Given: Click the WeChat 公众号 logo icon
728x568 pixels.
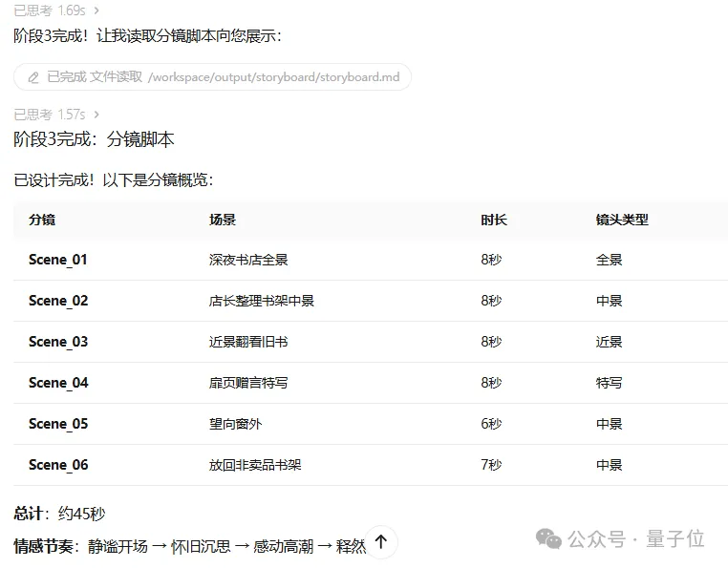Looking at the screenshot, I should pos(549,539).
